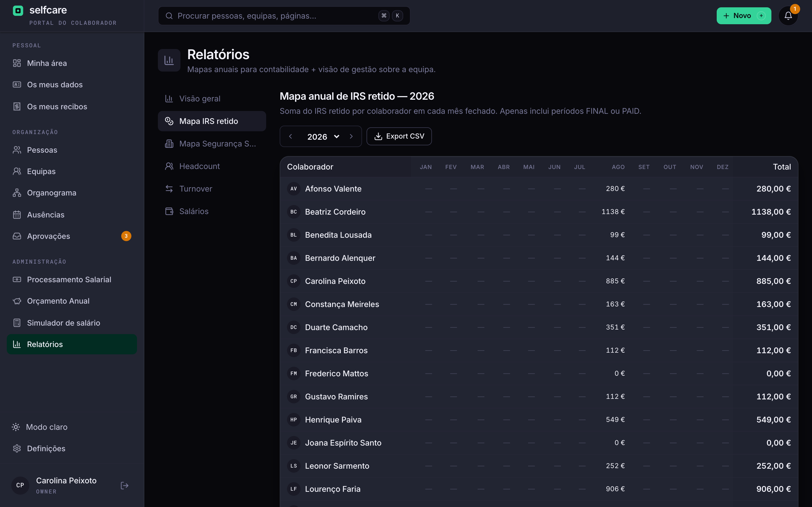
Task: Open the Salários report tab
Action: (x=212, y=211)
